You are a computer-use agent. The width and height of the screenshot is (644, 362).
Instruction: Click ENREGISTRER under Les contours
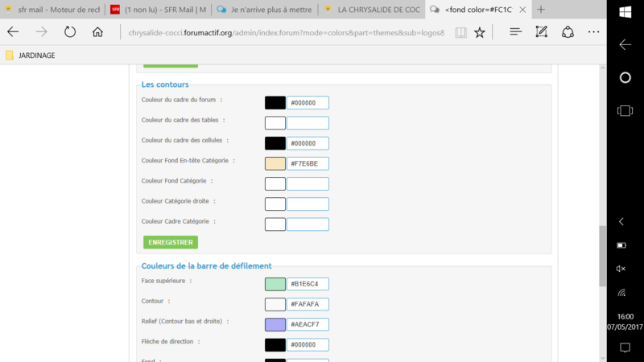171,242
